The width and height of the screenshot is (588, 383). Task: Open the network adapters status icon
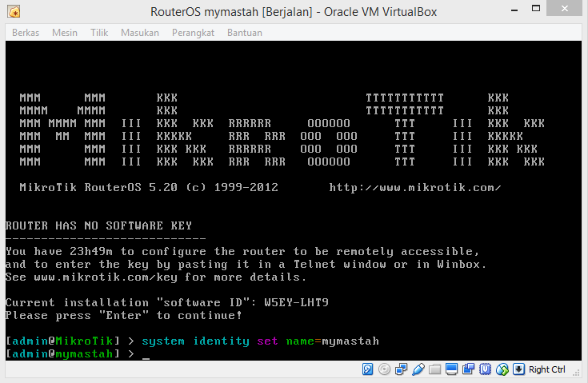[x=401, y=369]
